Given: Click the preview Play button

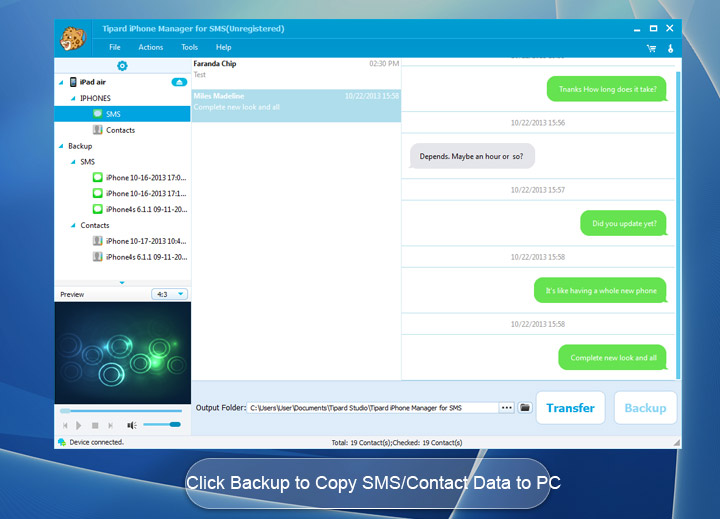Looking at the screenshot, I should click(79, 425).
